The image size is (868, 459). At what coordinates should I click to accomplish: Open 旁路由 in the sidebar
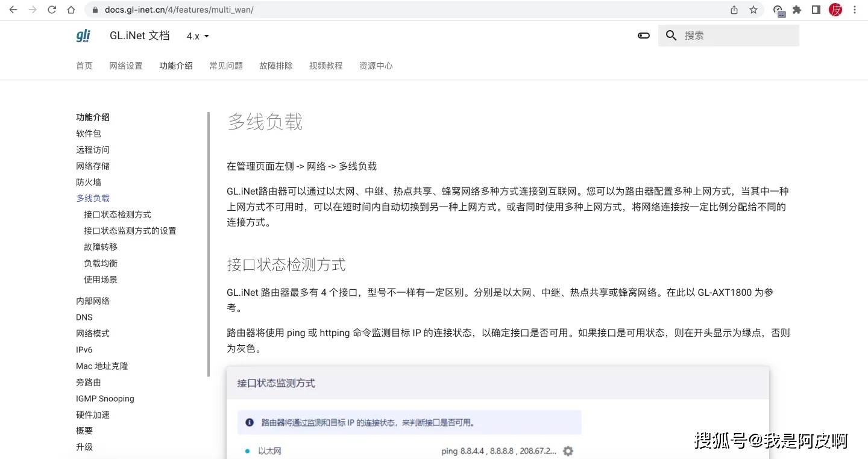89,382
